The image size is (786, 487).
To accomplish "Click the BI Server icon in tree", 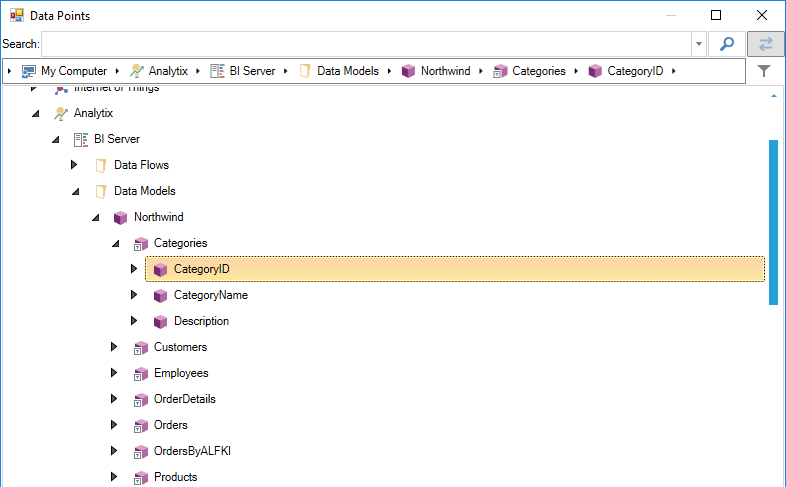I will (x=81, y=139).
